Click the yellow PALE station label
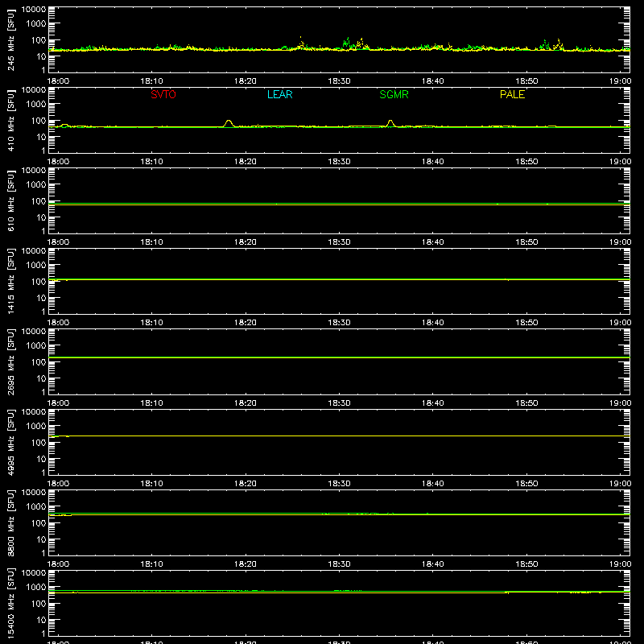This screenshot has width=644, height=644. 512,94
